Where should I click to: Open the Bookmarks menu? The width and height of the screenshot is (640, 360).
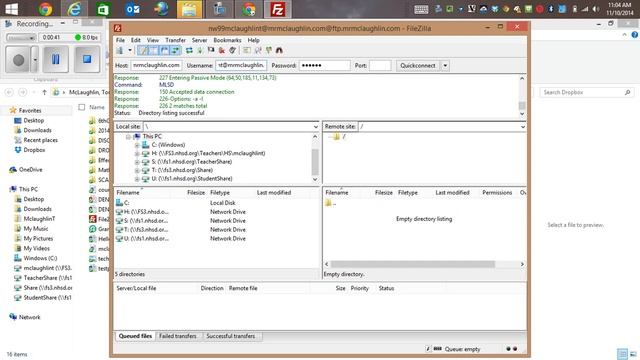(x=227, y=40)
